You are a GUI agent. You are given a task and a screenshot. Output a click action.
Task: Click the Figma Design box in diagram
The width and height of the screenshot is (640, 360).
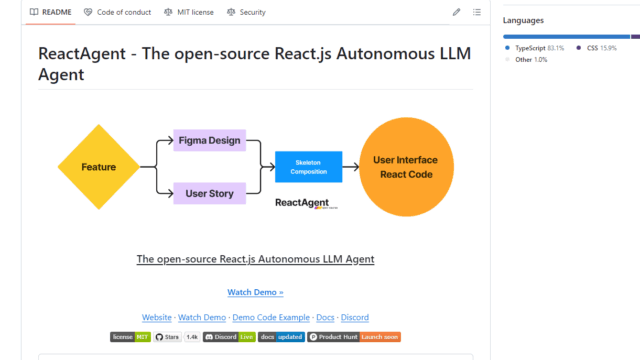tap(209, 140)
